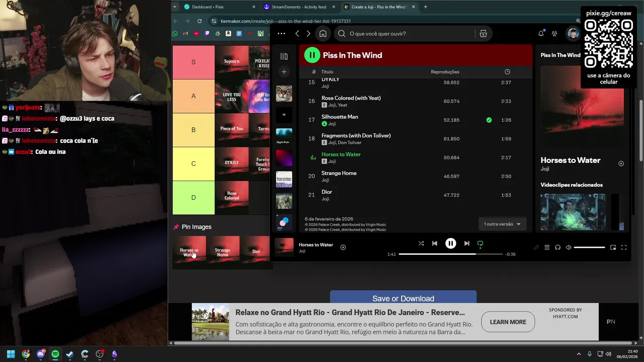Open the YouTube bookmark
Viewport: 644px width, 362px height.
(196, 34)
